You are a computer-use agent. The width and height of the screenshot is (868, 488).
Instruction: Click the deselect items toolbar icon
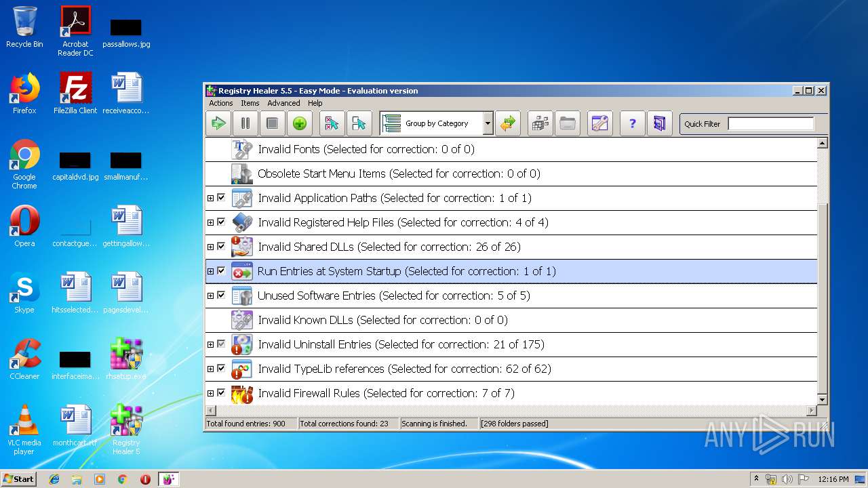359,123
